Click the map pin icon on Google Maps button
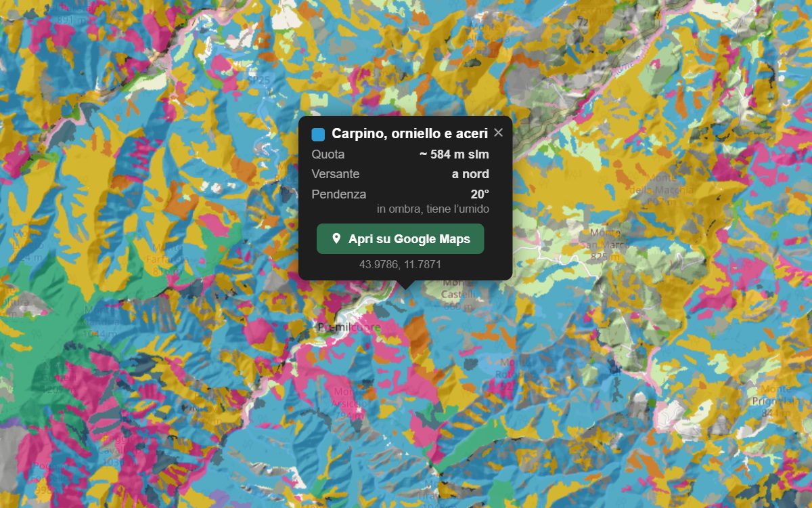Viewport: 812px width, 508px height. click(x=336, y=239)
